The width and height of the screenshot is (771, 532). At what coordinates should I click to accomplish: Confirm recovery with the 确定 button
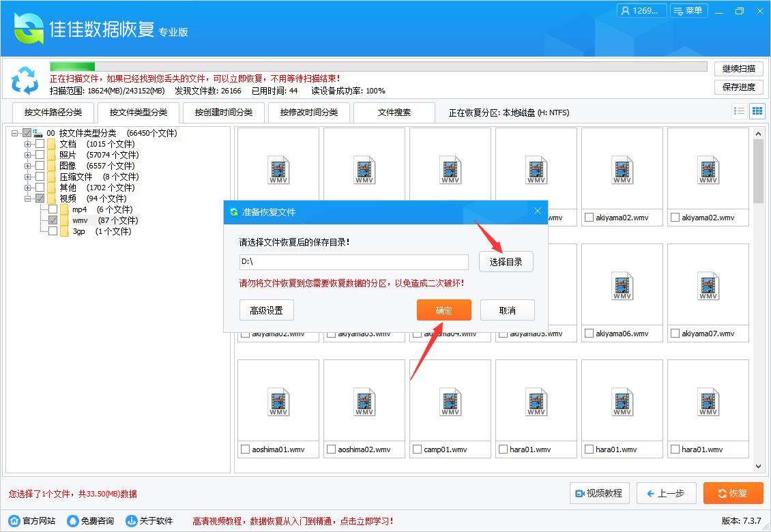443,310
